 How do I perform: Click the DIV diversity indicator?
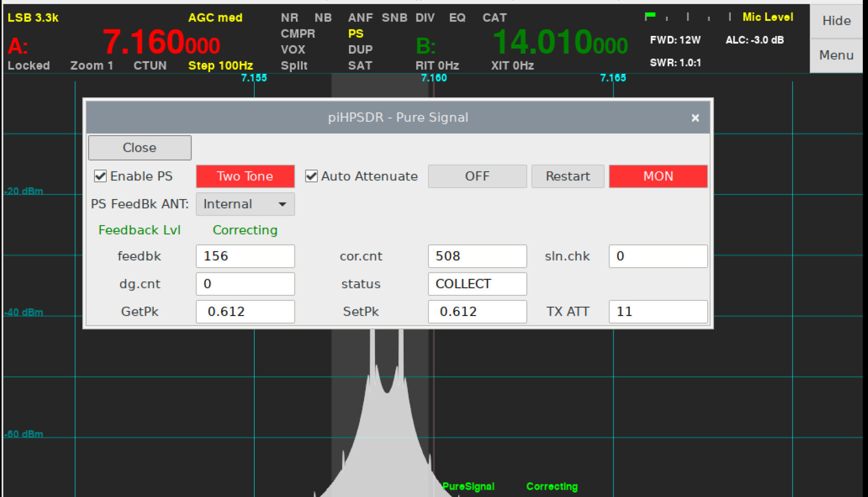coord(425,18)
